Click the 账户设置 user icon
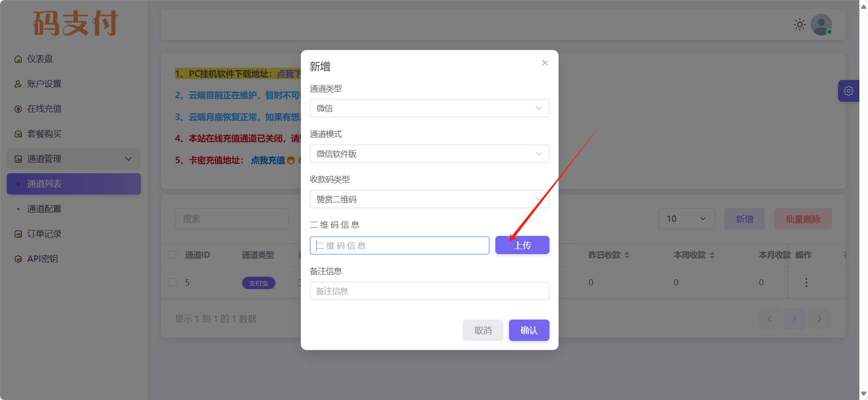868x400 pixels. (18, 84)
